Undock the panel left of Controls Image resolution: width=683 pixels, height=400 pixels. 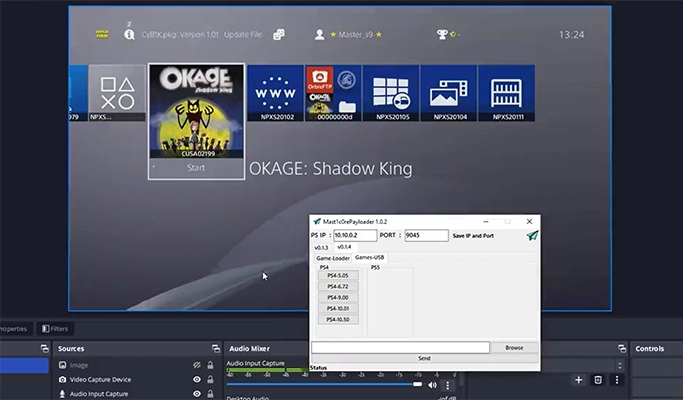click(x=622, y=348)
